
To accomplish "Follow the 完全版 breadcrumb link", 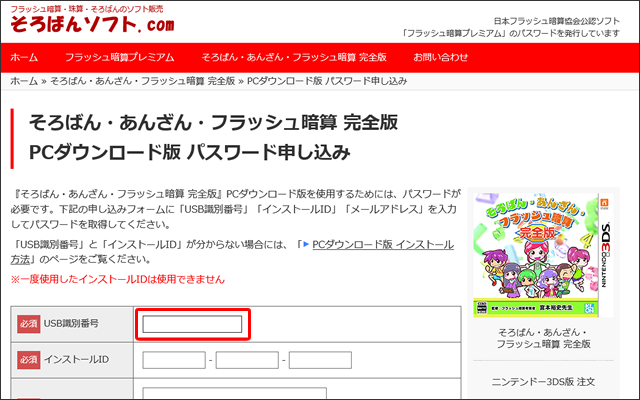I will 143,81.
